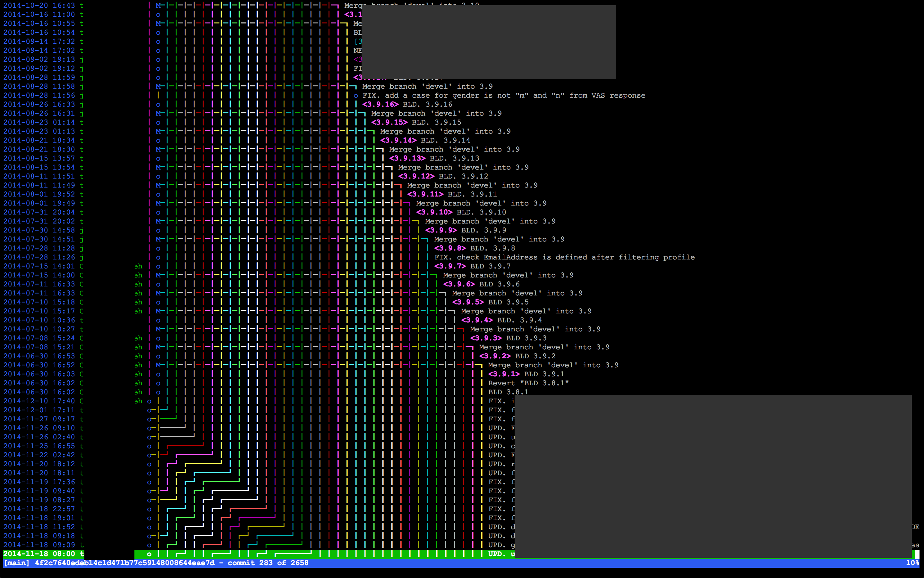Select date 2014-10-16 11:00 row
This screenshot has width=924, height=578.
tap(39, 14)
